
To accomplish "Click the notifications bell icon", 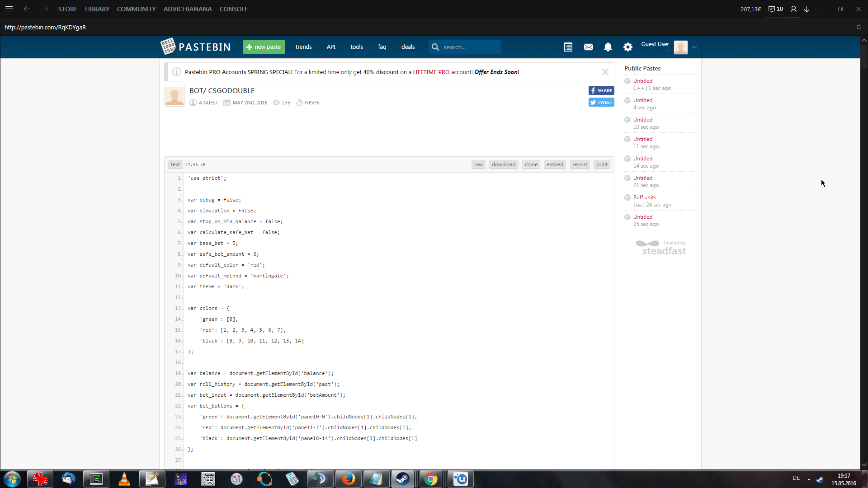I will point(608,47).
